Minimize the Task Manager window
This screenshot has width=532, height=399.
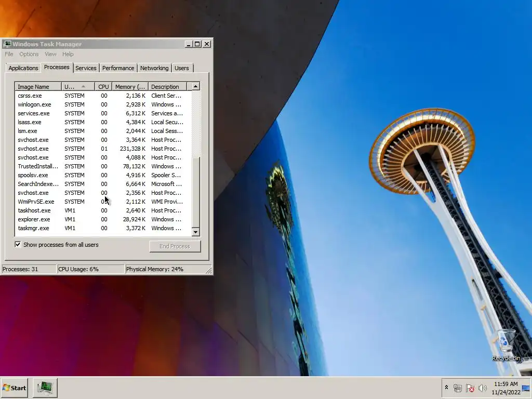coord(189,44)
